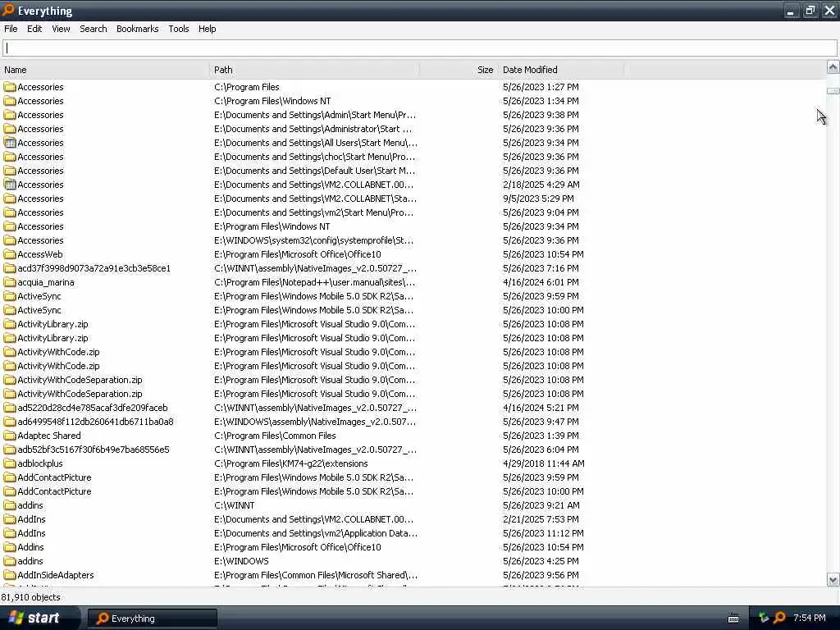The height and width of the screenshot is (630, 840).
Task: Select the AccessWeb folder icon
Action: coord(10,254)
